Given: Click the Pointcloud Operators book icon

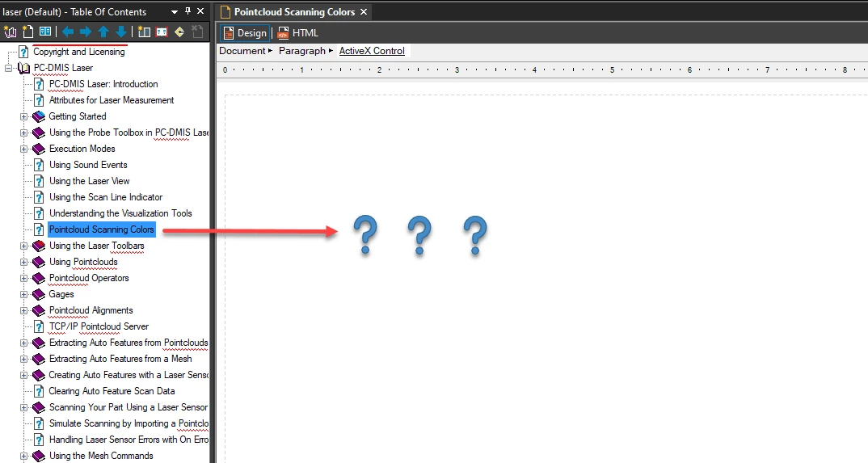Looking at the screenshot, I should (38, 278).
